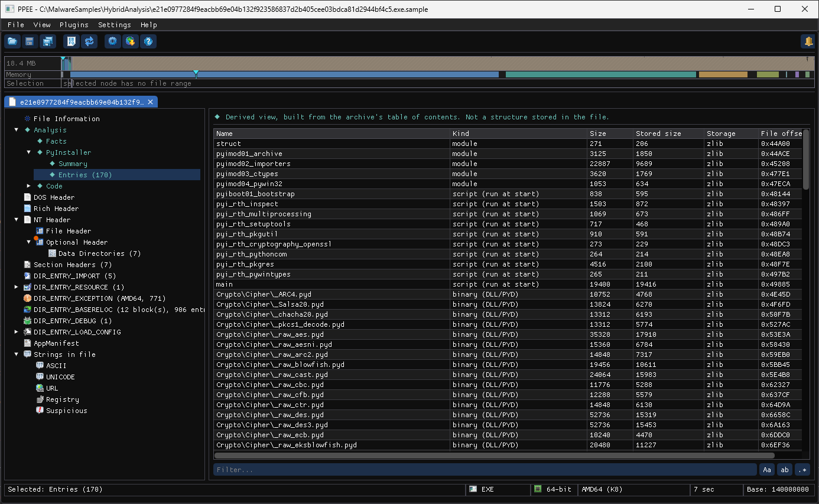Click the save all double-floppy icon

pyautogui.click(x=47, y=41)
